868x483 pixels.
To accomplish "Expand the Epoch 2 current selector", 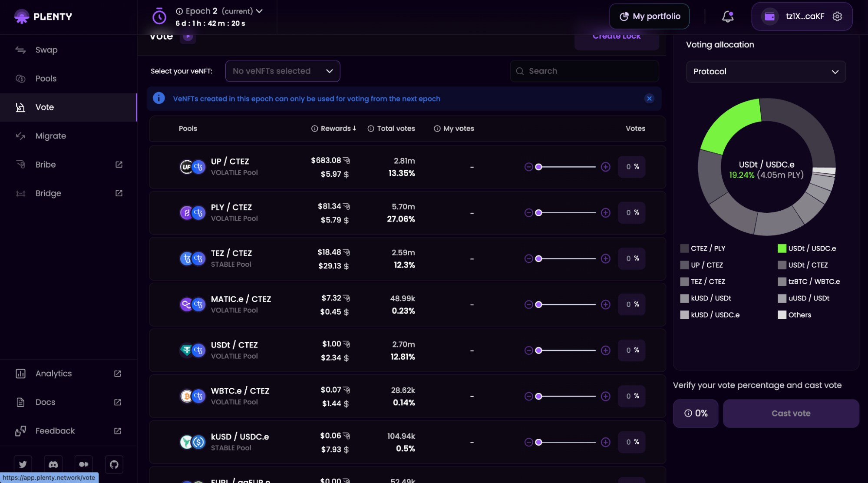I will [x=259, y=11].
